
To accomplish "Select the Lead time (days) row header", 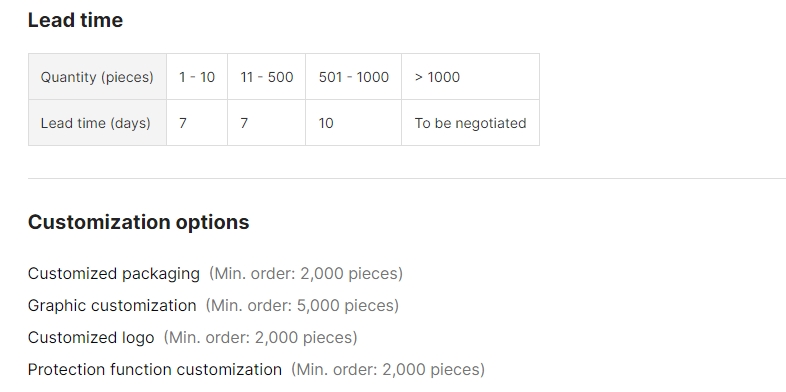I will pos(97,123).
